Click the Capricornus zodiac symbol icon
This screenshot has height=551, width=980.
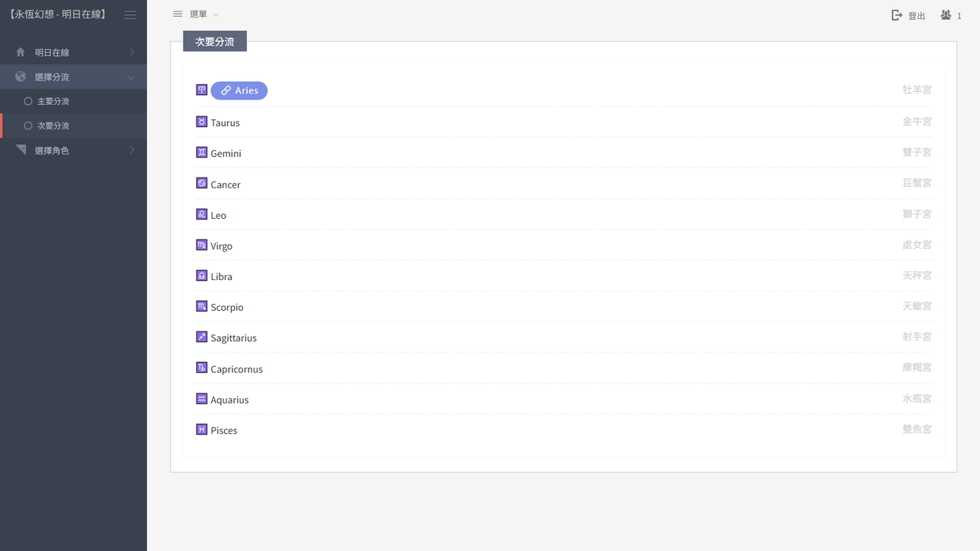coord(202,367)
